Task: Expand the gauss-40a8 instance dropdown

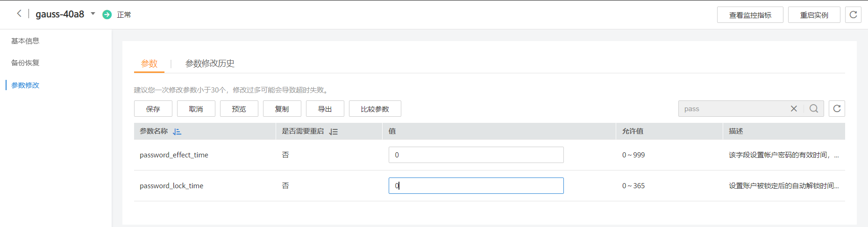Action: pos(93,14)
